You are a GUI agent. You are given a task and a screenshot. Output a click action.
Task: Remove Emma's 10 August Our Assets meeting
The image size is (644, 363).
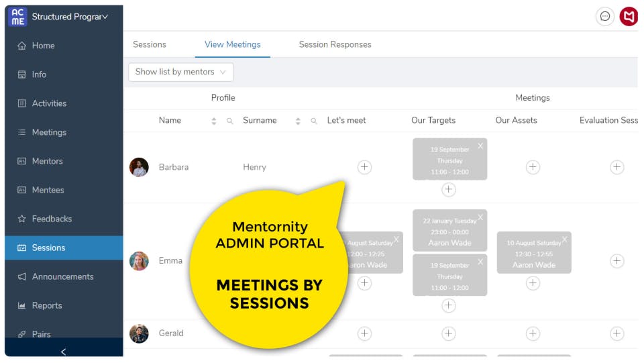pyautogui.click(x=564, y=239)
